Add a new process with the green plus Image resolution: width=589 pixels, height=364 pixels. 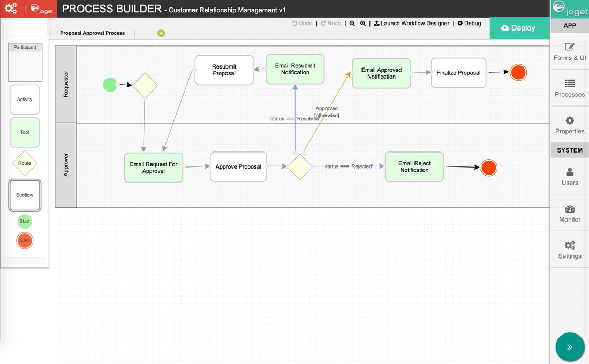[x=161, y=33]
